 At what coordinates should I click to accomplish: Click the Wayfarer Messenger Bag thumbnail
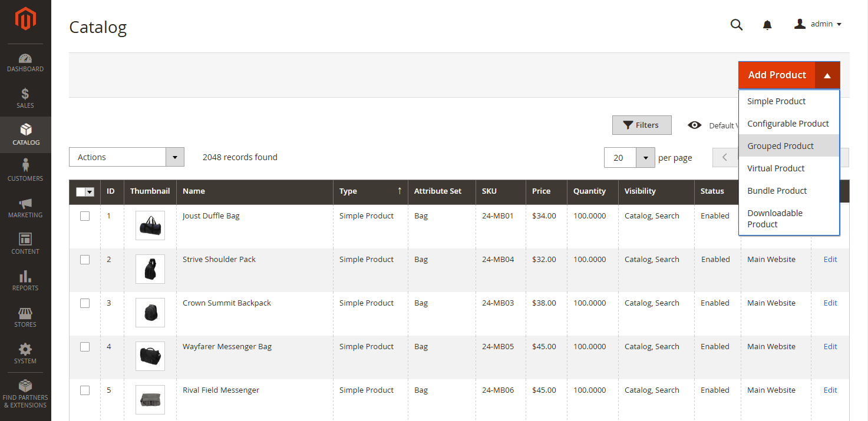(150, 356)
